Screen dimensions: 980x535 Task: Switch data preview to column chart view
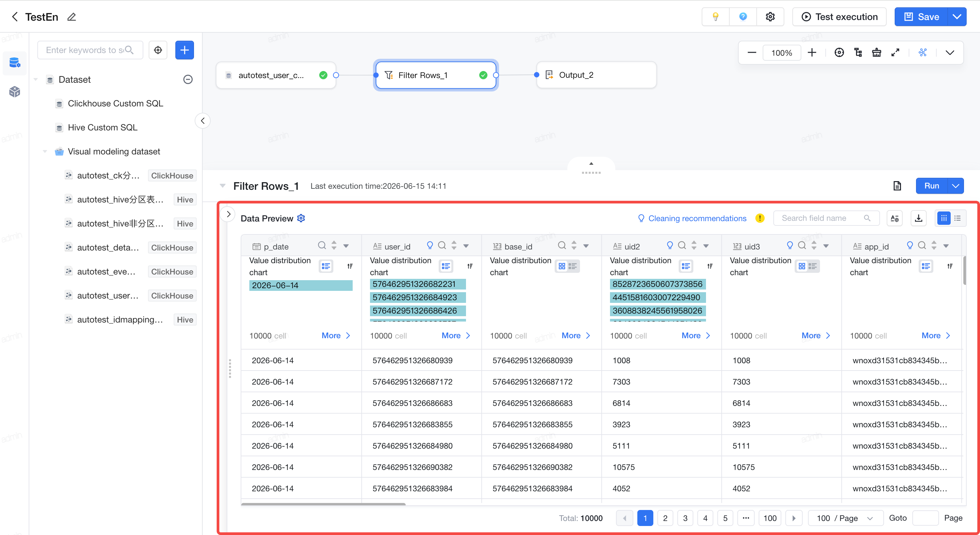pos(944,218)
